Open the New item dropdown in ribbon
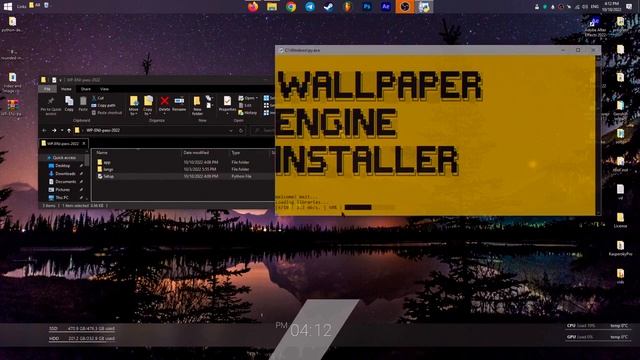 coord(209,98)
